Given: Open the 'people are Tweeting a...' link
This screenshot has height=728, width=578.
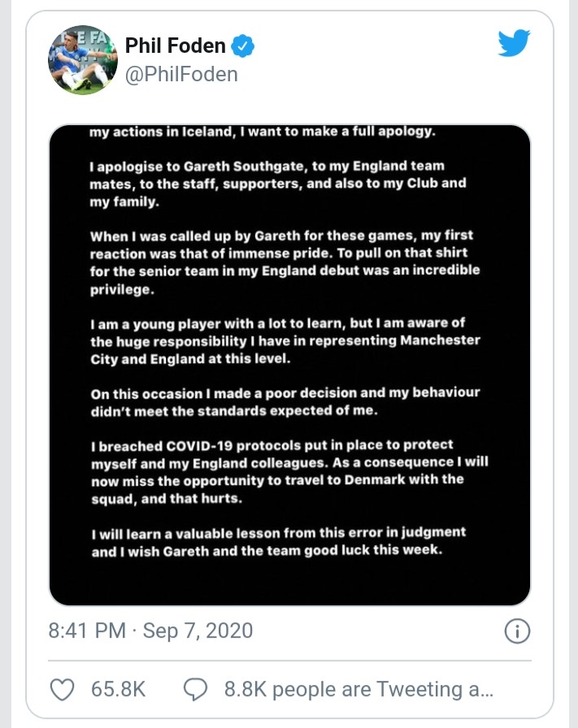Looking at the screenshot, I should (383, 690).
